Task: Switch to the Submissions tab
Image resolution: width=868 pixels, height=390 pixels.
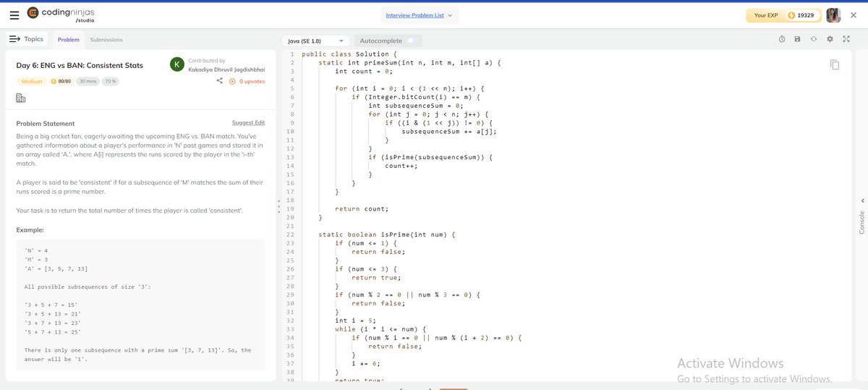Action: (106, 40)
